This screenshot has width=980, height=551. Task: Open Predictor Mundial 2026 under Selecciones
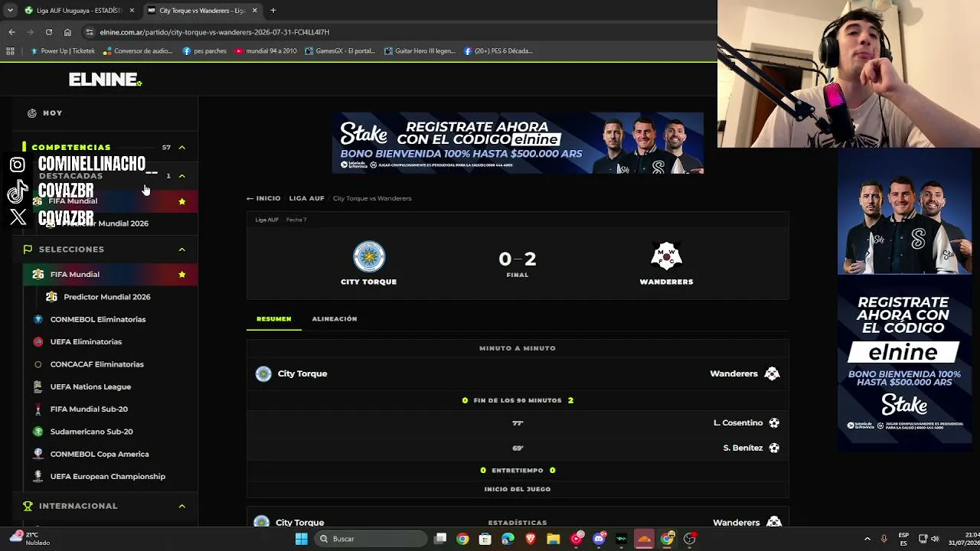107,297
